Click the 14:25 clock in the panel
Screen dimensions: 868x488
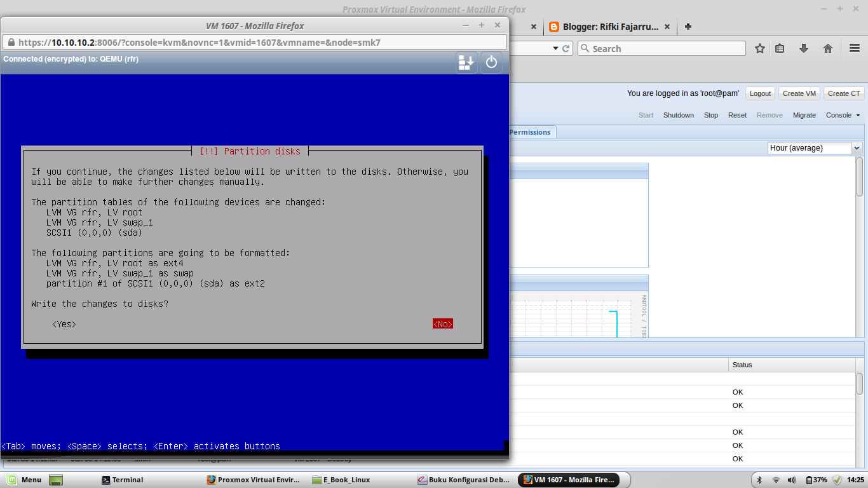855,480
